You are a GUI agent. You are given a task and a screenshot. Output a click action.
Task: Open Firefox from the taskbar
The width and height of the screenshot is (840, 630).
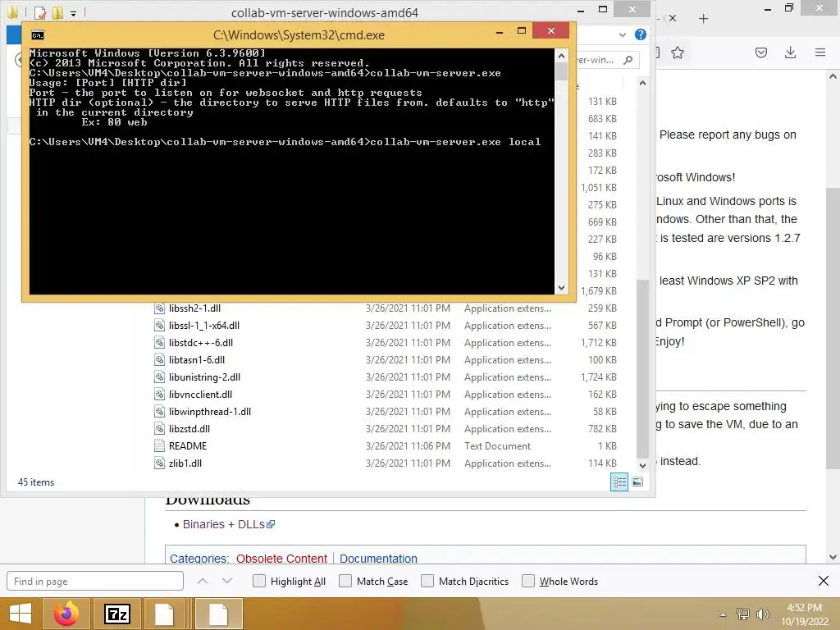click(66, 614)
